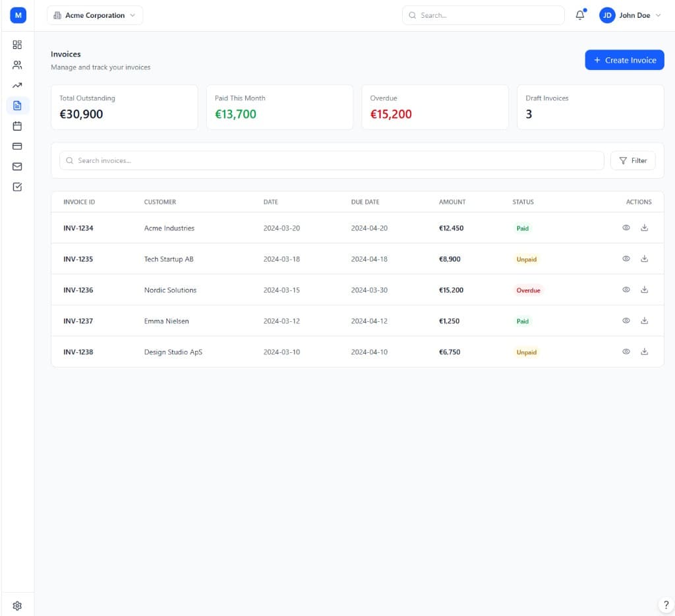The height and width of the screenshot is (616, 675).
Task: Click the AMOUNT column header
Action: [452, 202]
